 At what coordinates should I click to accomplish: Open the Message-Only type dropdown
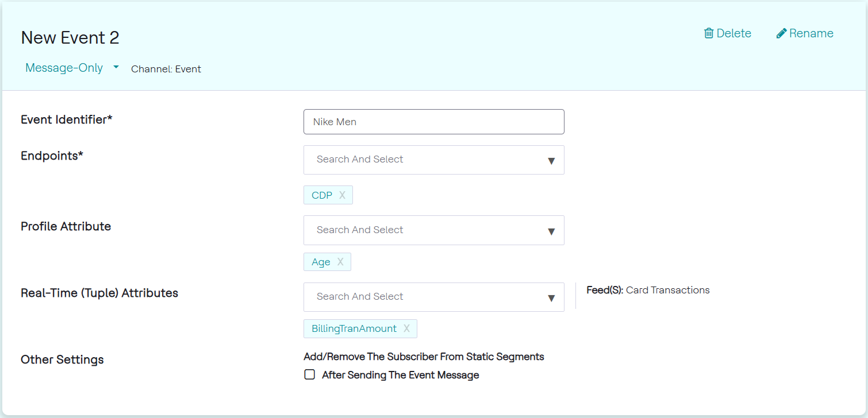click(x=116, y=67)
